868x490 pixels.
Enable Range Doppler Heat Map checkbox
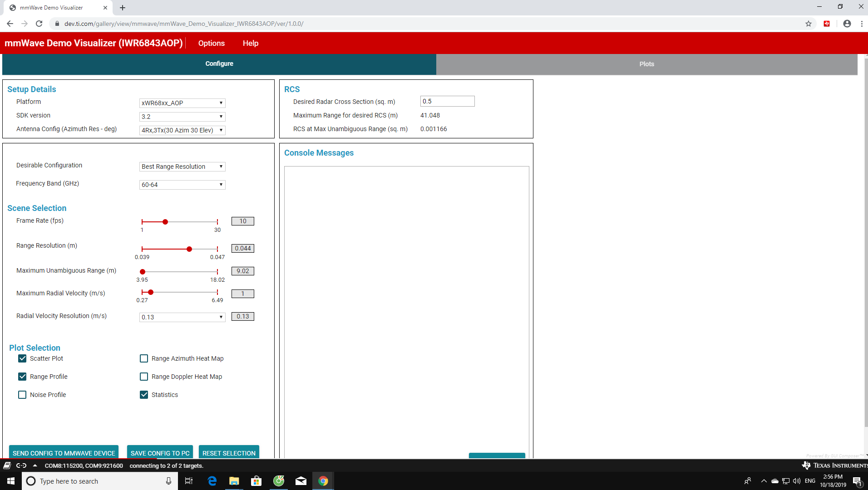click(144, 377)
